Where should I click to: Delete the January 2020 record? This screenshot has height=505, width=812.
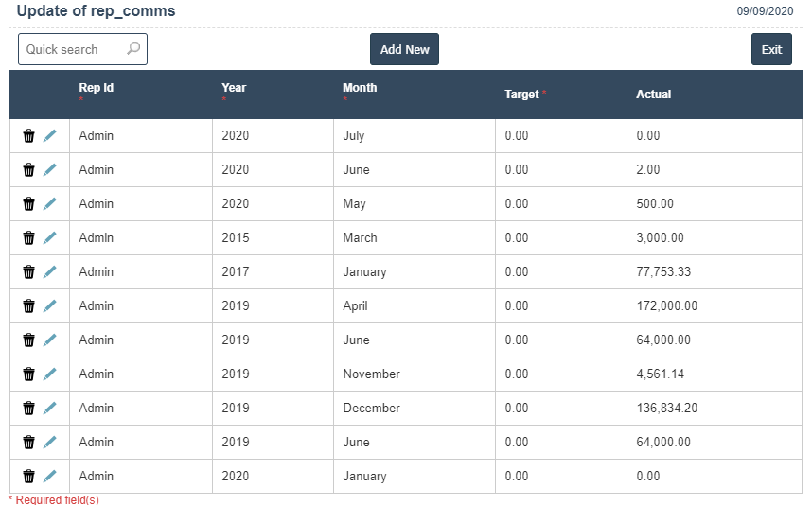[x=29, y=477]
